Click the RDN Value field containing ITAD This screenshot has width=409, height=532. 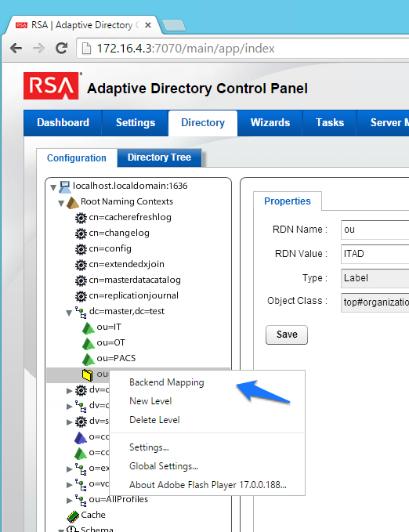click(x=375, y=254)
